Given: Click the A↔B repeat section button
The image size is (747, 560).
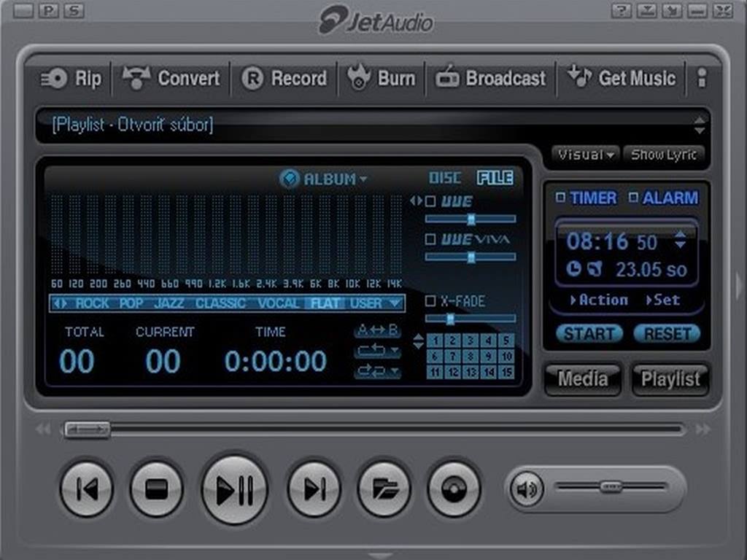Looking at the screenshot, I should [x=378, y=330].
